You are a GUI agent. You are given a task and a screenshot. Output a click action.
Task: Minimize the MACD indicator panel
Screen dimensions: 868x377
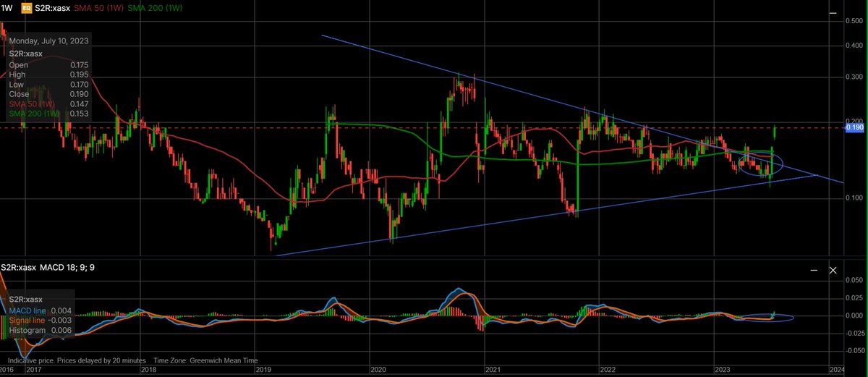[x=814, y=270]
